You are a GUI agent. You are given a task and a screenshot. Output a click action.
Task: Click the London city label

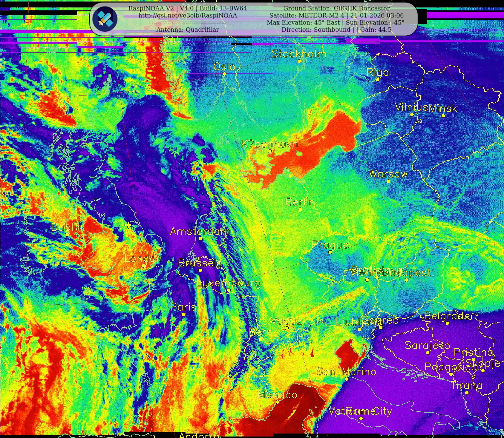coord(143,258)
